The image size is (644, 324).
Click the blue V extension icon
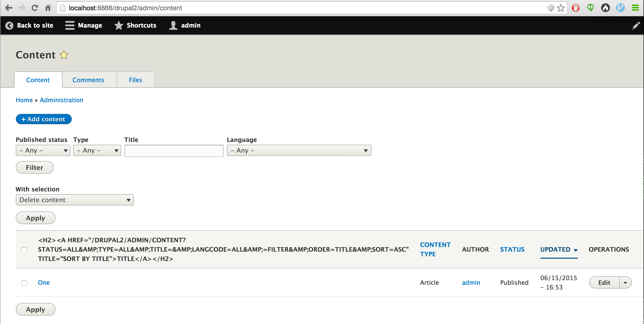620,8
